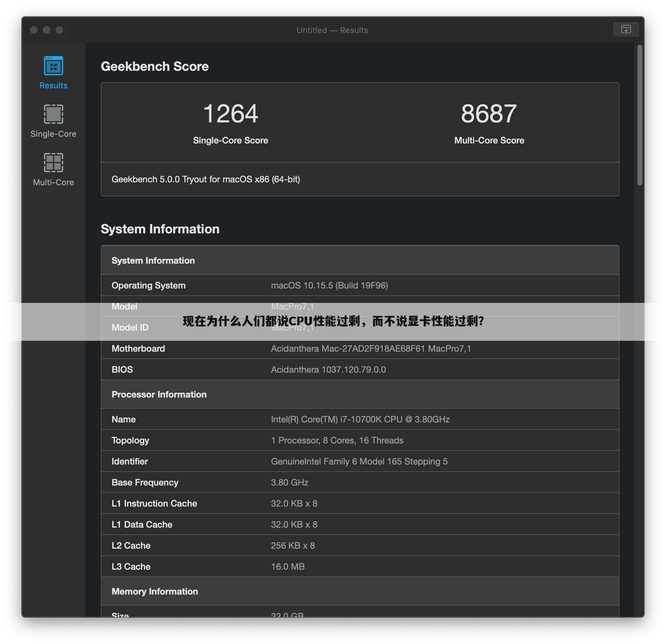Switch to Multi-Core tab label
666x644 pixels.
pyautogui.click(x=53, y=182)
